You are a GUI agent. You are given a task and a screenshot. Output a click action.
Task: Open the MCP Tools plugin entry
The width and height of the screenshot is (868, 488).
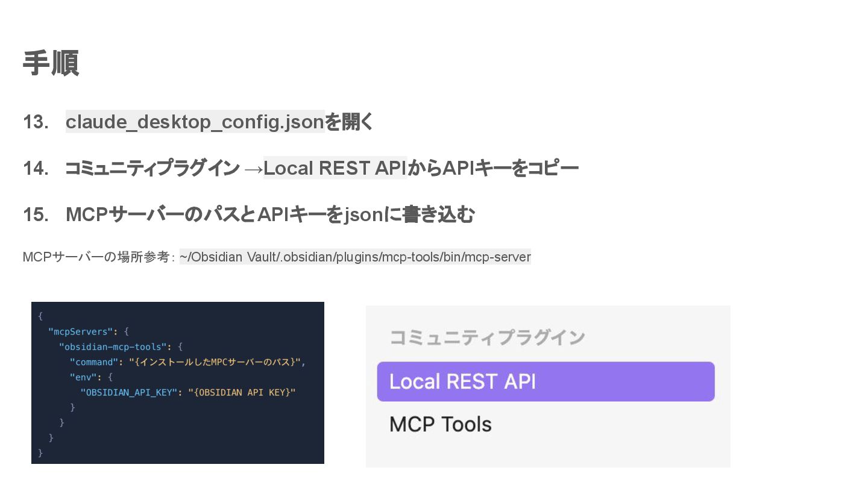pyautogui.click(x=441, y=424)
